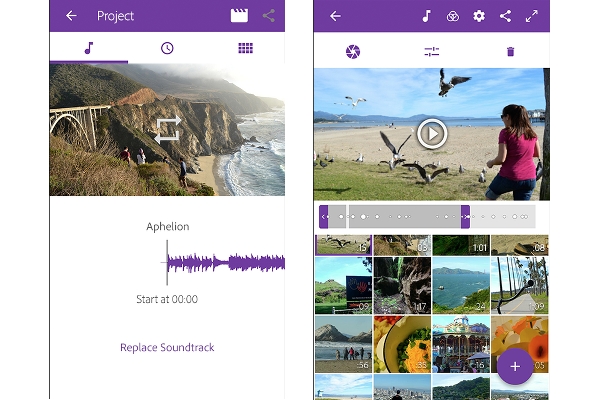Click the right purple trim handle
The width and height of the screenshot is (600, 400).
(x=465, y=217)
